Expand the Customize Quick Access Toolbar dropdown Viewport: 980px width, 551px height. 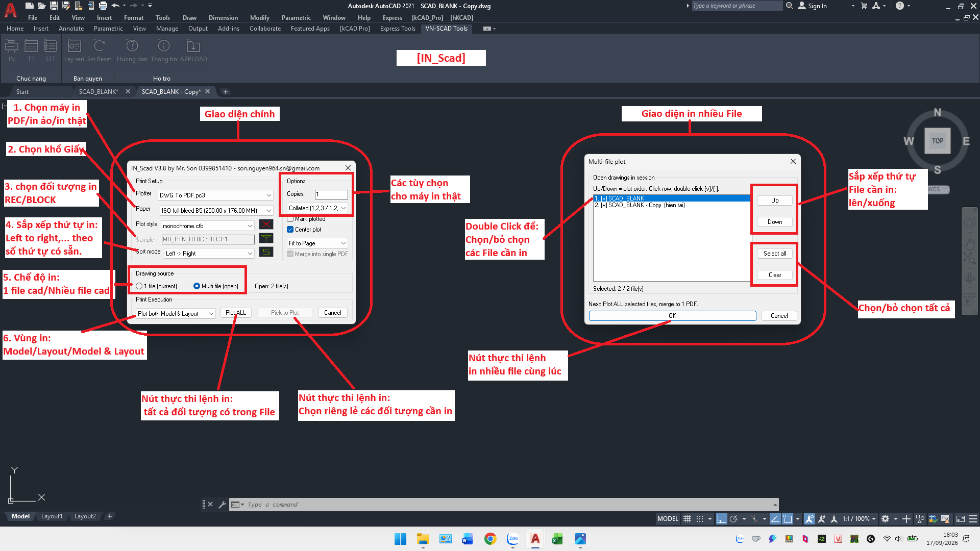pyautogui.click(x=150, y=6)
